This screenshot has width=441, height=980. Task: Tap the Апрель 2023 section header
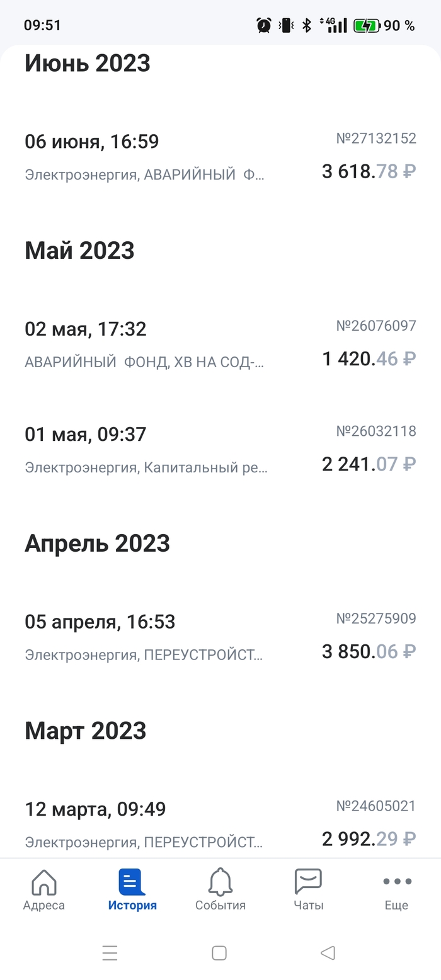(x=98, y=544)
